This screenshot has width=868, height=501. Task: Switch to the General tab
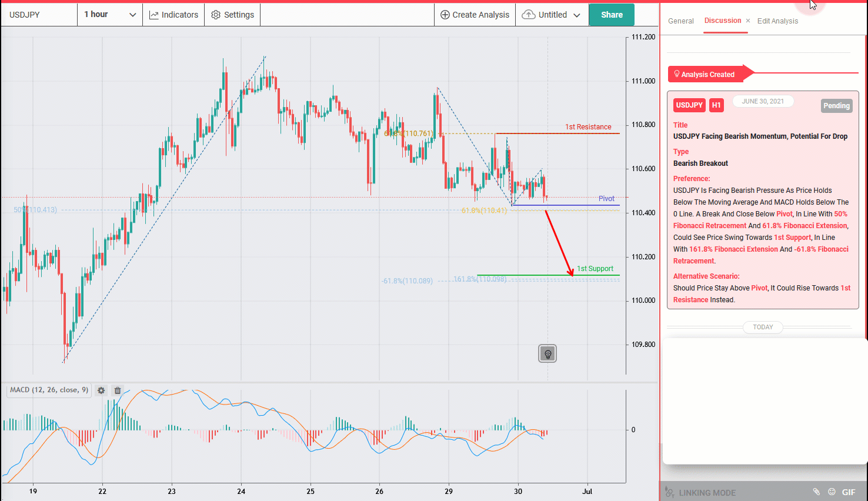[x=681, y=21]
